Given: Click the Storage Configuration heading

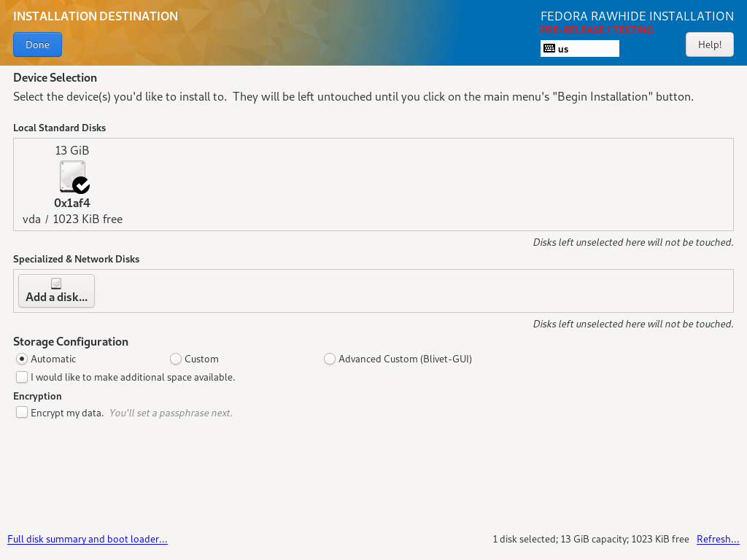Looking at the screenshot, I should 71,341.
